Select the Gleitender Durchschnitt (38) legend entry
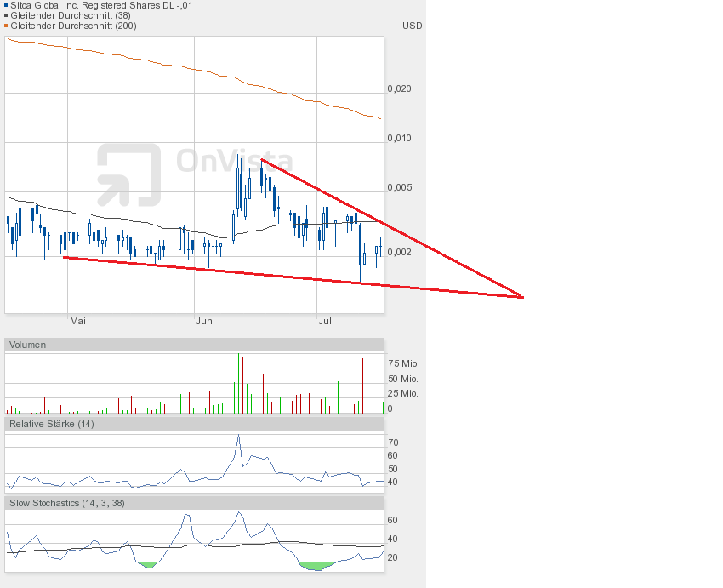This screenshot has width=723, height=588. tap(71, 15)
